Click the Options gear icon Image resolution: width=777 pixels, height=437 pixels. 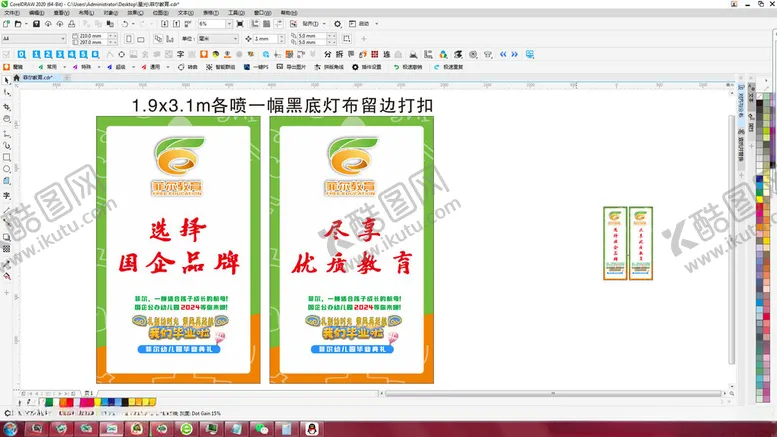(337, 23)
